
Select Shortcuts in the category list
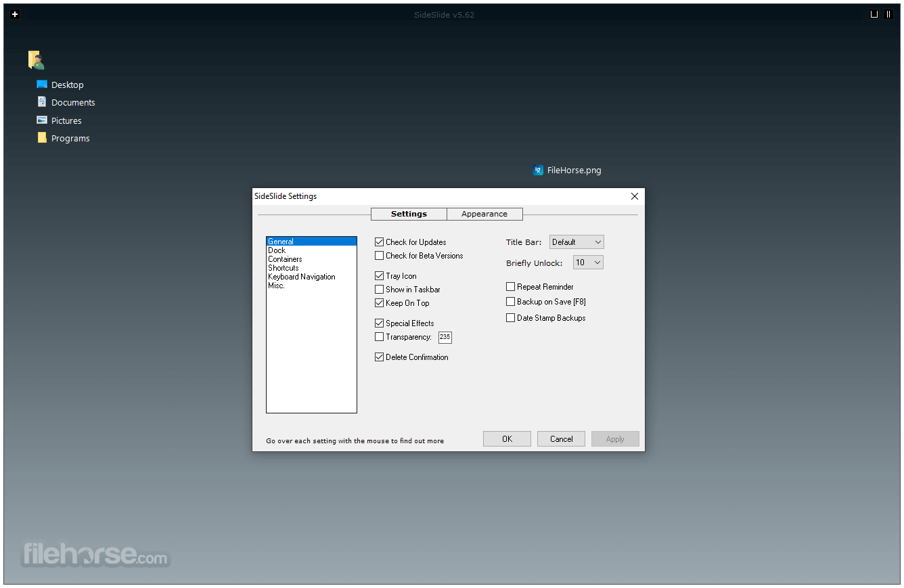coord(311,268)
